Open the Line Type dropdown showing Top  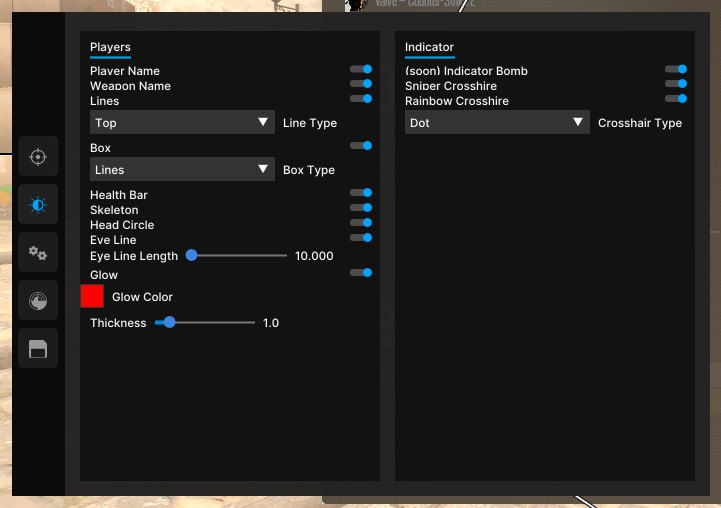(182, 123)
